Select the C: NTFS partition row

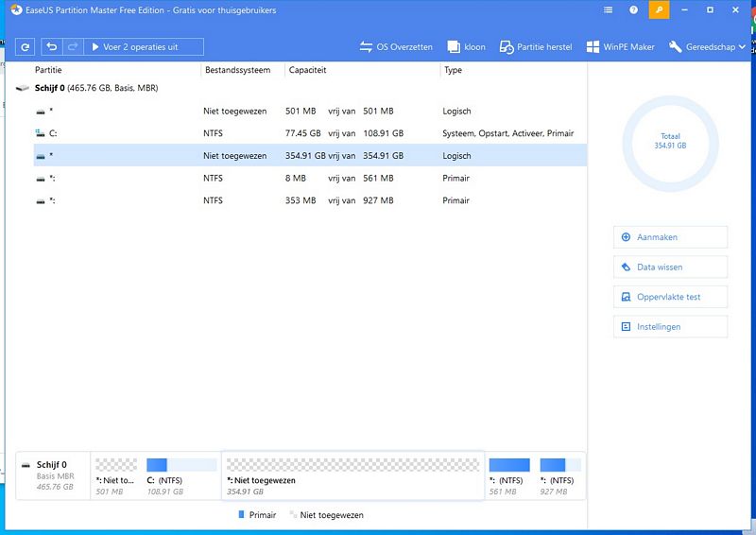[310, 133]
